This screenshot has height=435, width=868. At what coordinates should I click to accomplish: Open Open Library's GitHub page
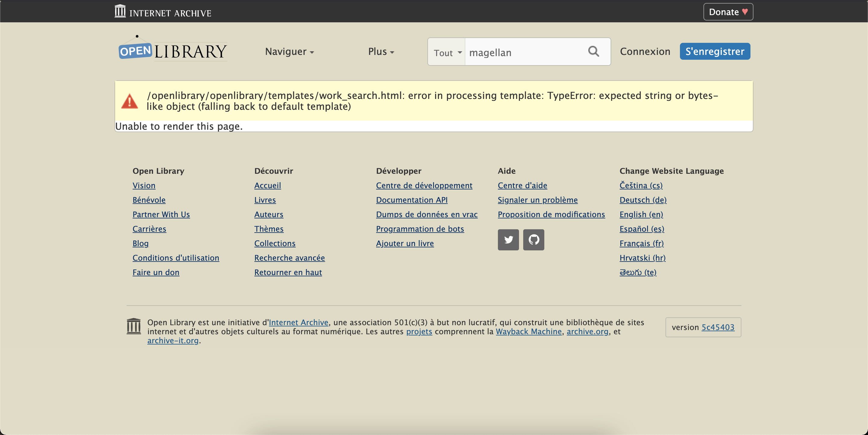click(533, 240)
